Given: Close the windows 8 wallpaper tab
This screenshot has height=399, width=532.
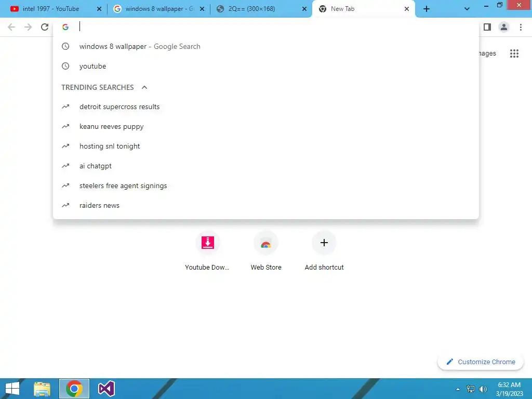Looking at the screenshot, I should pos(202,9).
